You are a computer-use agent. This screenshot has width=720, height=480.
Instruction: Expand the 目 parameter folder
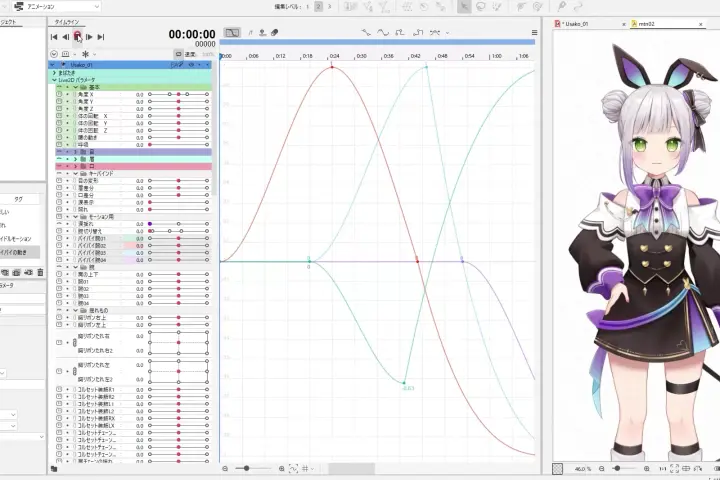tap(75, 152)
